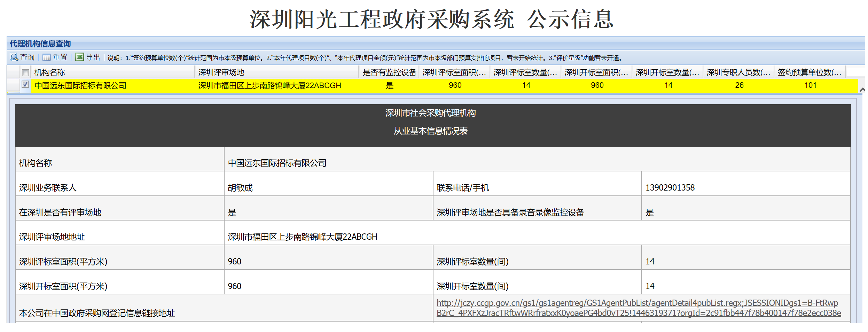Screen dimensions: 868x332
Task: Click grid cell 深圳市福田区上步南路锦峰大厦22ABCGH in yellow row
Action: tap(270, 85)
